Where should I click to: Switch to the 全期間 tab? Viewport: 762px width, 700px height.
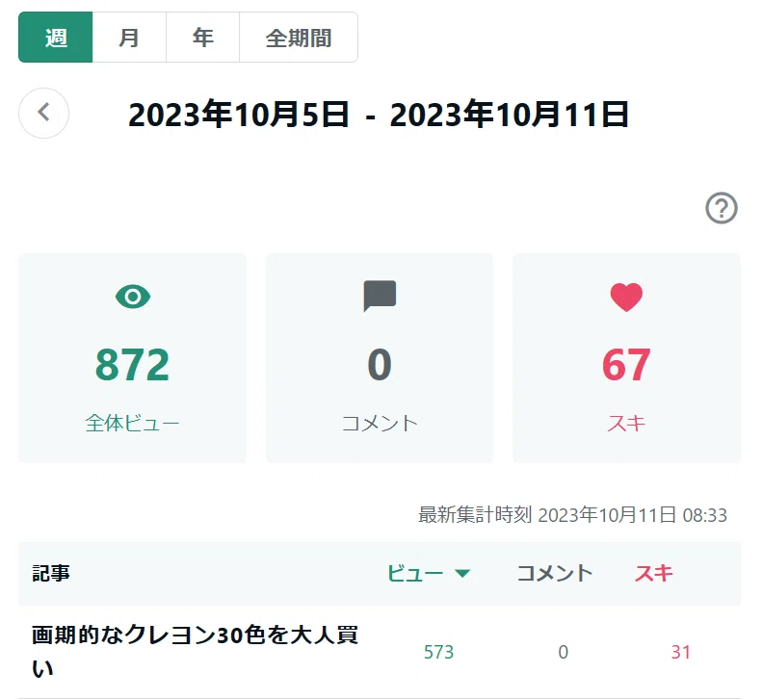coord(299,38)
